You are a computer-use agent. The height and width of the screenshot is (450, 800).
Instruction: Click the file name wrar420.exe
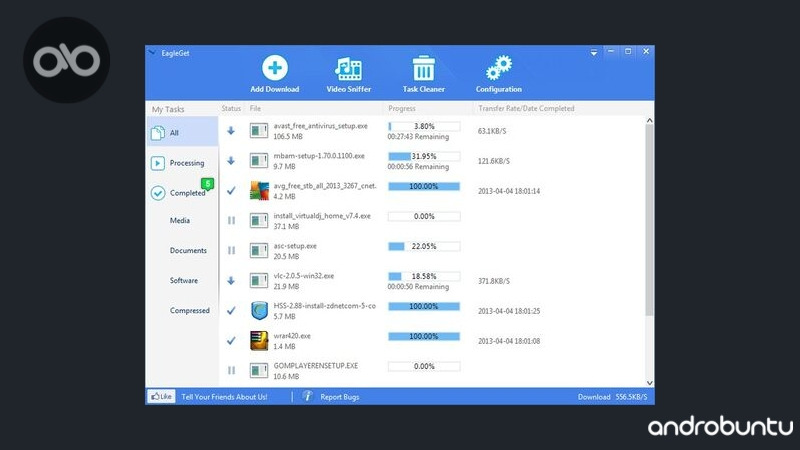[292, 336]
